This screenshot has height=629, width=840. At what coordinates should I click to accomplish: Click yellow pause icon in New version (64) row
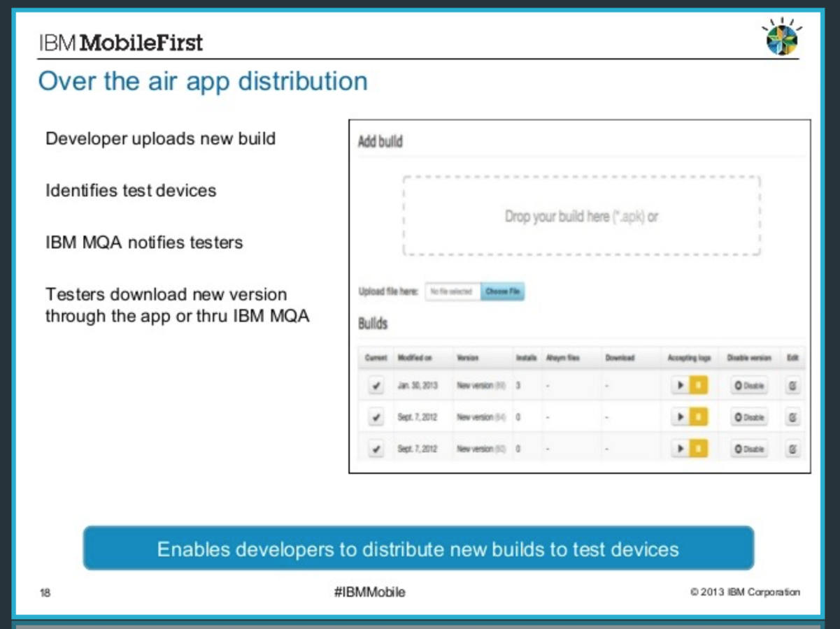coord(699,417)
